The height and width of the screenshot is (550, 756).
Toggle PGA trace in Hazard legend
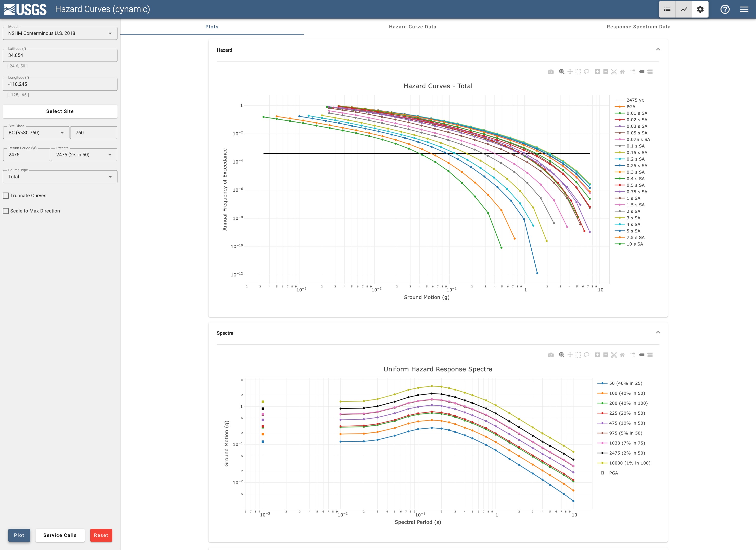(x=625, y=107)
